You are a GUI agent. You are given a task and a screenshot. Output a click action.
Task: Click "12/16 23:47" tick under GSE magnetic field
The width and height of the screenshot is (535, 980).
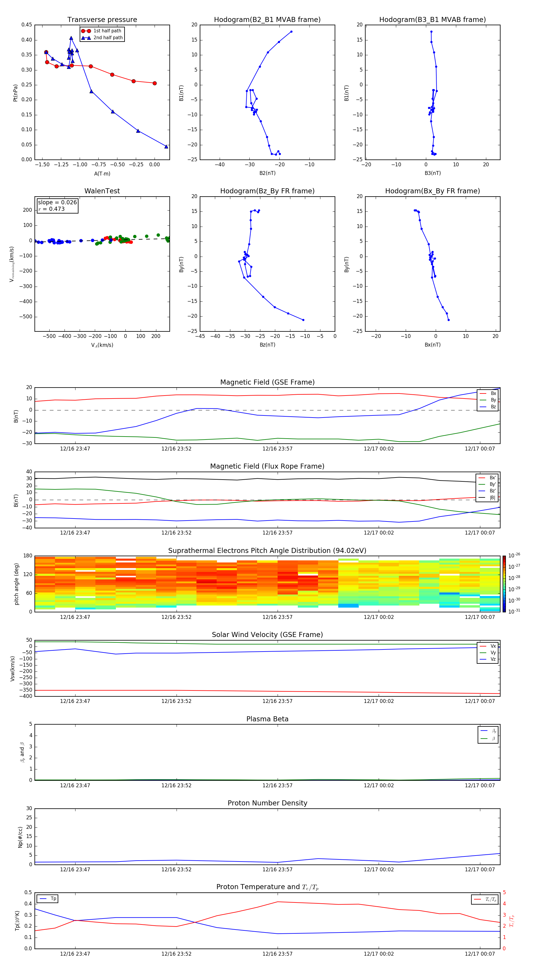coord(75,449)
